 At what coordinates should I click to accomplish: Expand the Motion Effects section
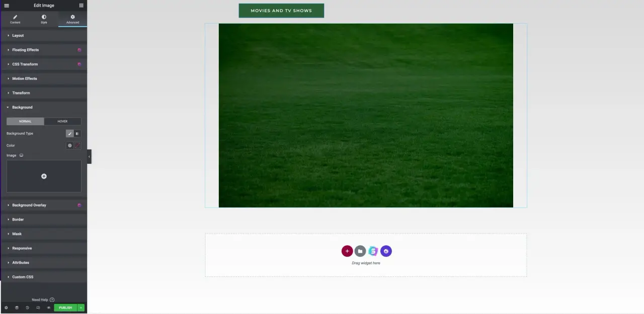pos(44,78)
